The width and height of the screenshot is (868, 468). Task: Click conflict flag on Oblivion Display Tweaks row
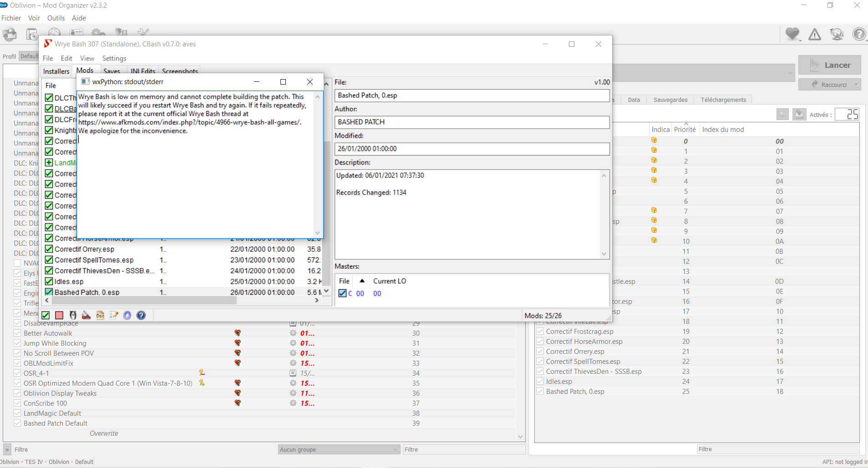(238, 393)
